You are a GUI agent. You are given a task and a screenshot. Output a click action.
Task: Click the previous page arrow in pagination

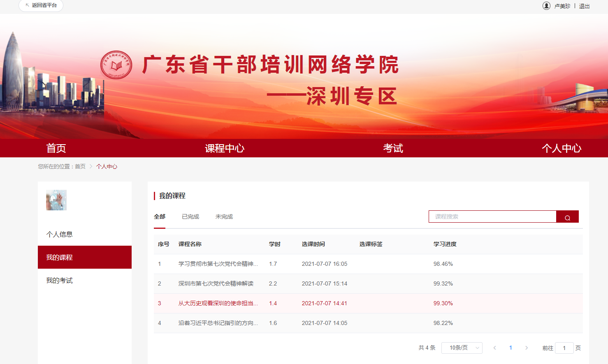[494, 348]
